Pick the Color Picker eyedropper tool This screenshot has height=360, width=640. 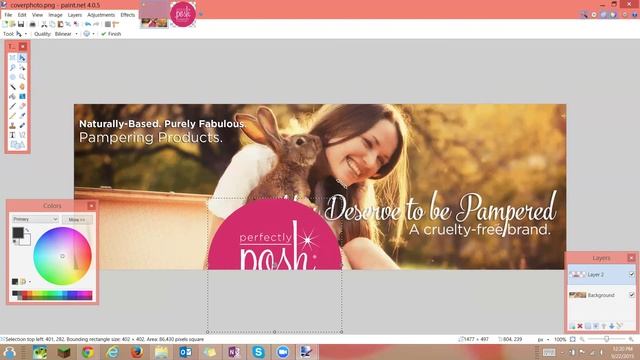(x=22, y=116)
